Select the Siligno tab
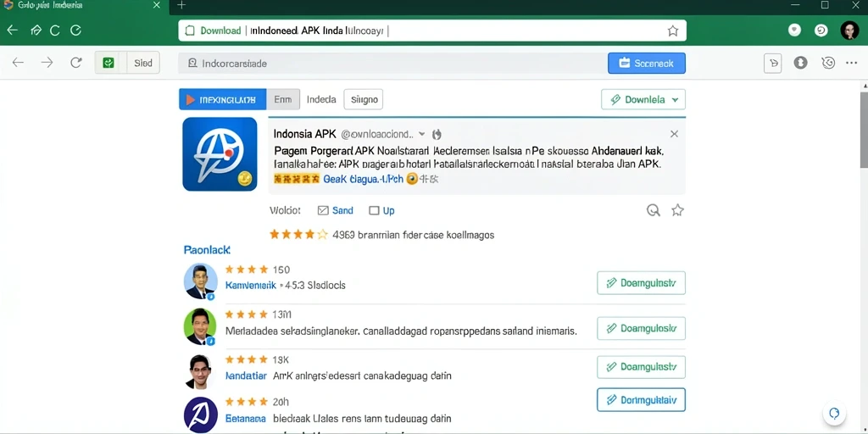The width and height of the screenshot is (868, 434). coord(363,100)
